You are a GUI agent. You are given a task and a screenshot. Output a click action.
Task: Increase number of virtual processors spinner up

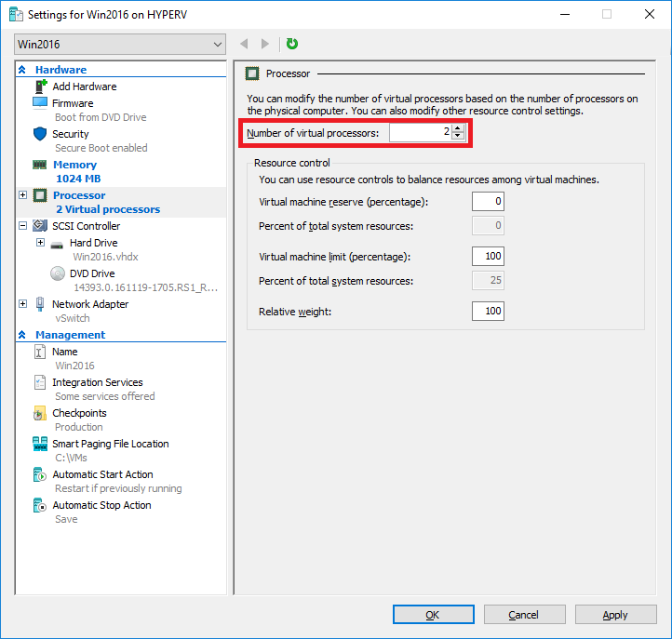coord(458,128)
